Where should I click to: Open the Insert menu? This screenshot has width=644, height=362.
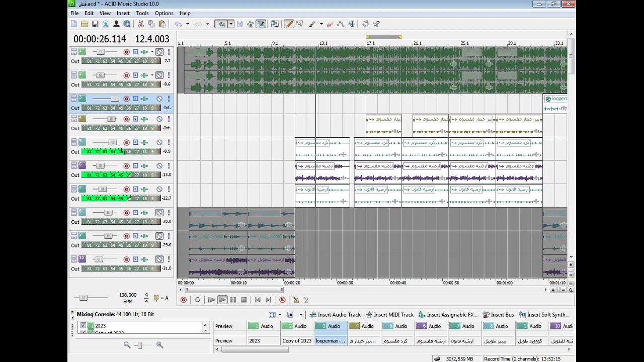point(123,13)
